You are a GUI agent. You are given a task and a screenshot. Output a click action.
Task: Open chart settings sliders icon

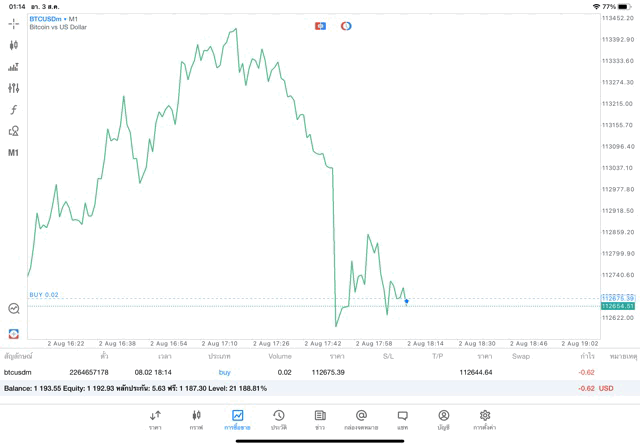pos(14,88)
